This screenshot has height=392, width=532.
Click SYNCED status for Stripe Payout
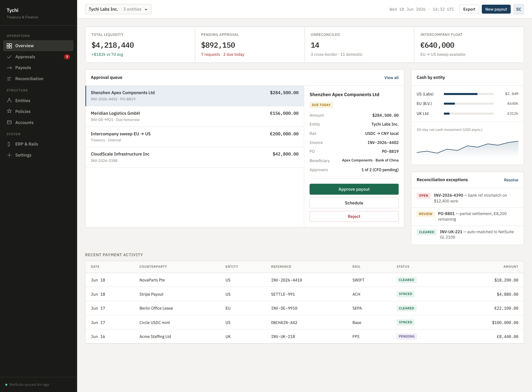[405, 294]
